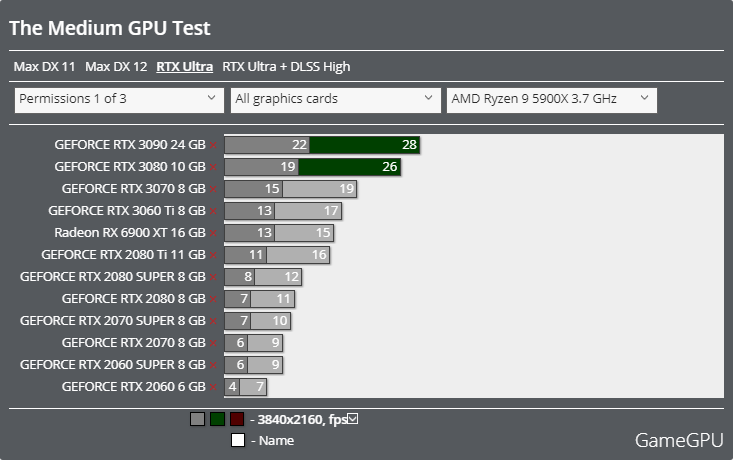This screenshot has width=733, height=460.
Task: Remove GEFORCE RTX 2060 6 GB row
Action: [213, 387]
